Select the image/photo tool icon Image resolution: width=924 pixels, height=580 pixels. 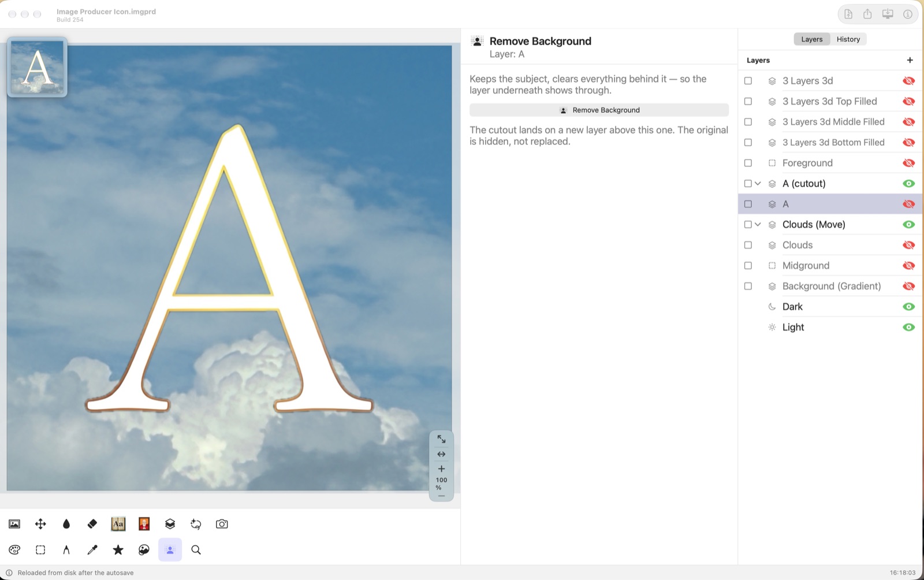14,524
